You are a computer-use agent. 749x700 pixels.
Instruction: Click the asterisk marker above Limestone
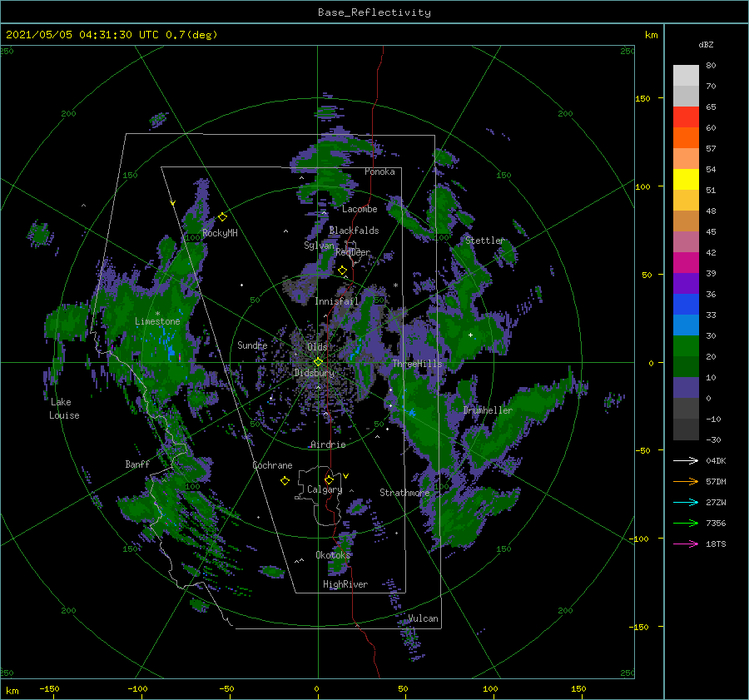coord(157,314)
